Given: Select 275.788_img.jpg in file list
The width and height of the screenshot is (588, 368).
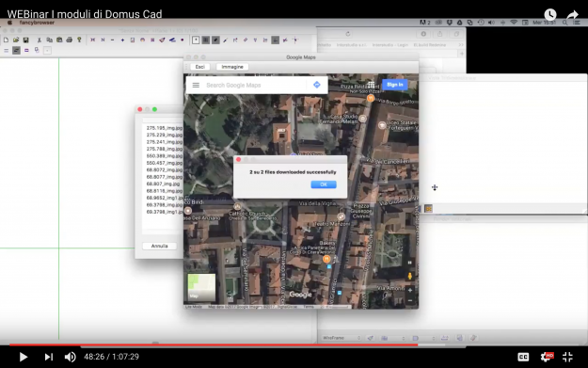Looking at the screenshot, I should click(165, 149).
